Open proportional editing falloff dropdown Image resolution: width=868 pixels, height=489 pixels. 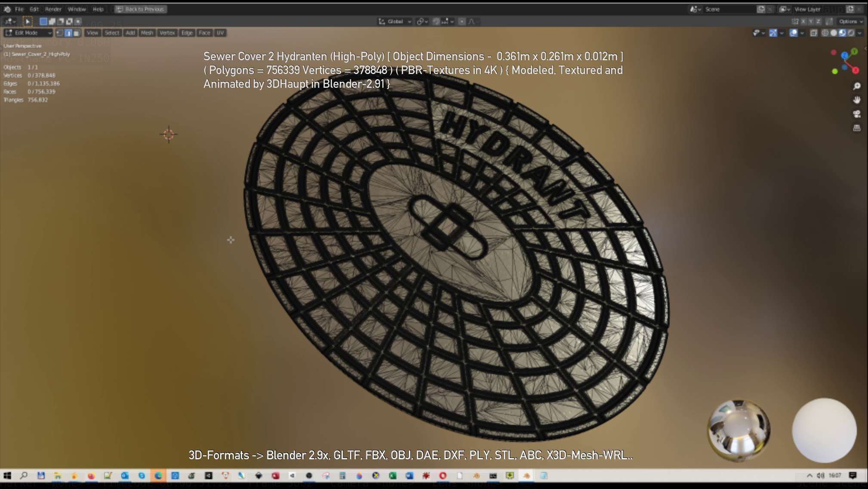[x=473, y=21]
